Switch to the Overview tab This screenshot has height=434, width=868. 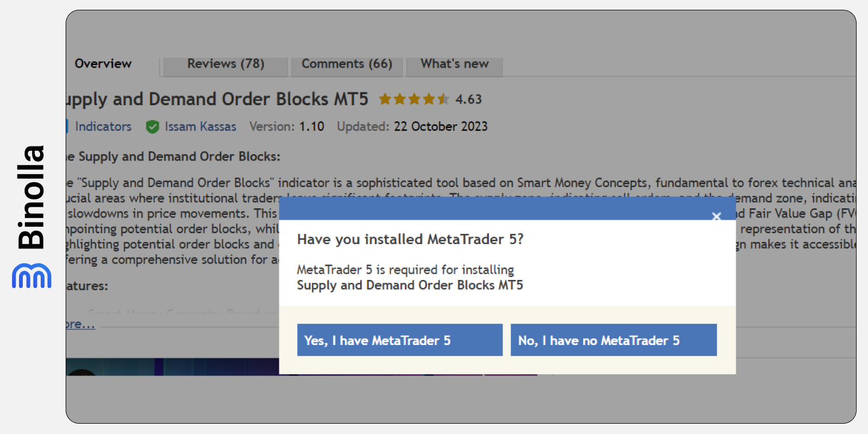pyautogui.click(x=103, y=64)
